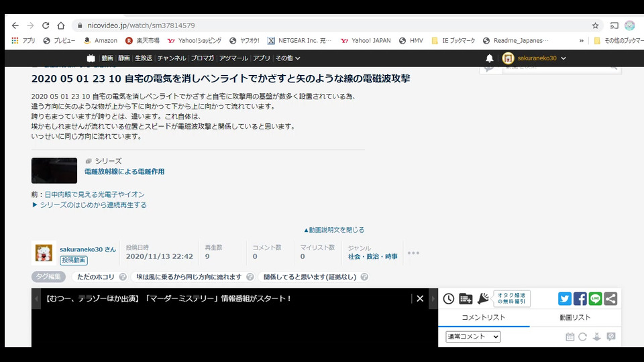Open the Readme_Japanese bookmark
This screenshot has width=644, height=362.
coord(515,41)
